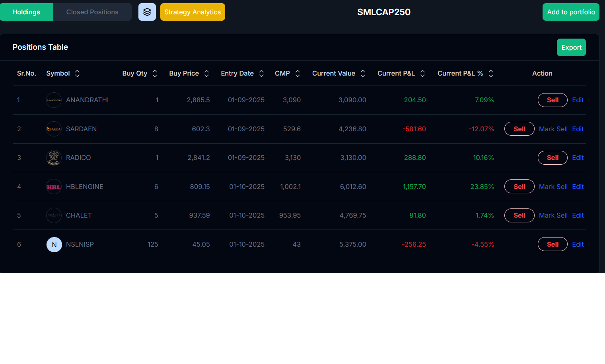Image resolution: width=605 pixels, height=364 pixels.
Task: Click the ANANDRATHI company logo
Action: click(54, 100)
